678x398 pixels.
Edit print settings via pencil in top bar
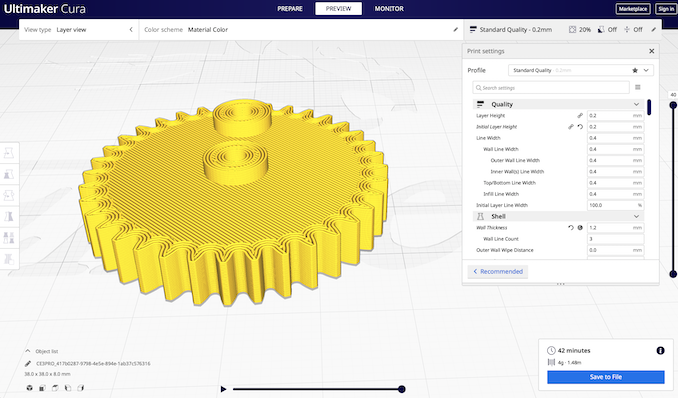653,29
